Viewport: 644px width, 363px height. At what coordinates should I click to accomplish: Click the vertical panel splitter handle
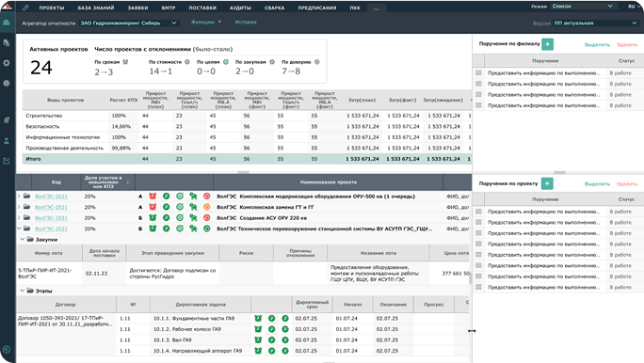pyautogui.click(x=472, y=331)
